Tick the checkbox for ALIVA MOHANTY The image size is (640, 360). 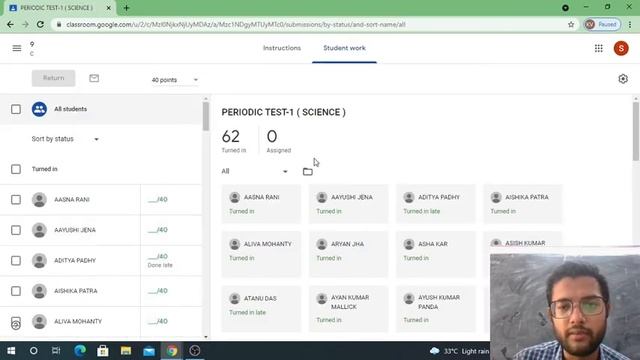16,322
